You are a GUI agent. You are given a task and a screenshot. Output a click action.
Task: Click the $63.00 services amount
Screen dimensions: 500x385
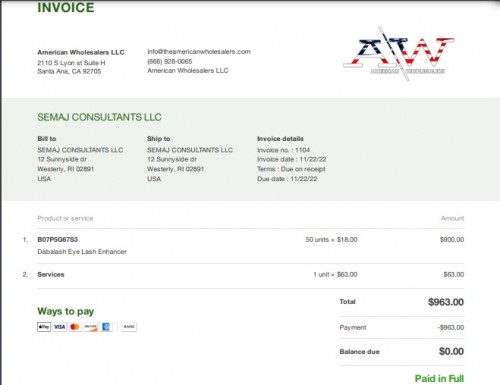pyautogui.click(x=454, y=275)
